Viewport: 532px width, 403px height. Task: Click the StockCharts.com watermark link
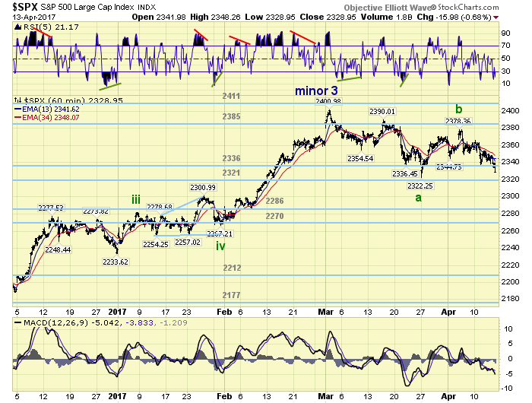coord(468,7)
